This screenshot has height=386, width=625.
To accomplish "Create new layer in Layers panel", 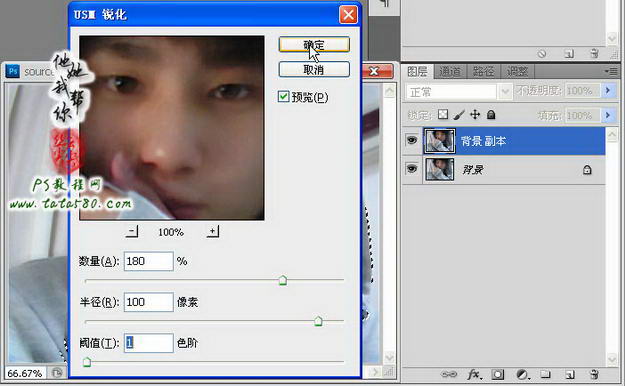I will 570,374.
